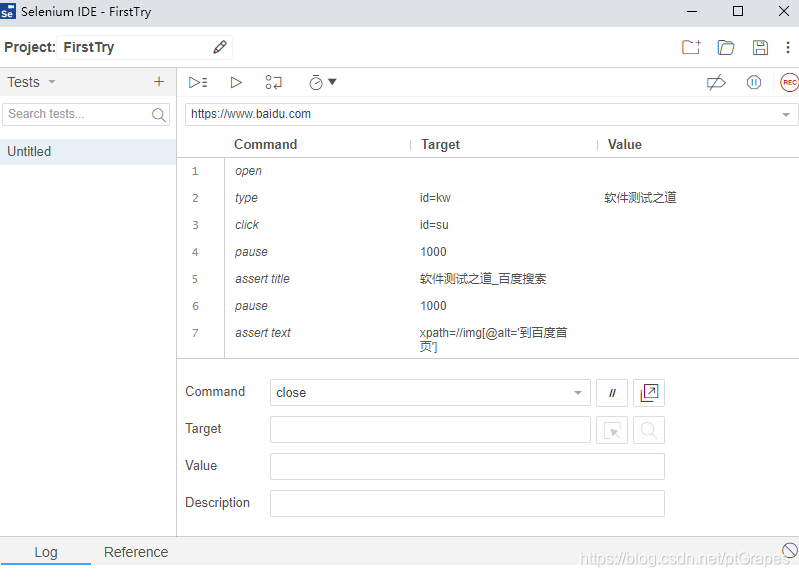
Task: Click the Run all tests icon
Action: (198, 82)
